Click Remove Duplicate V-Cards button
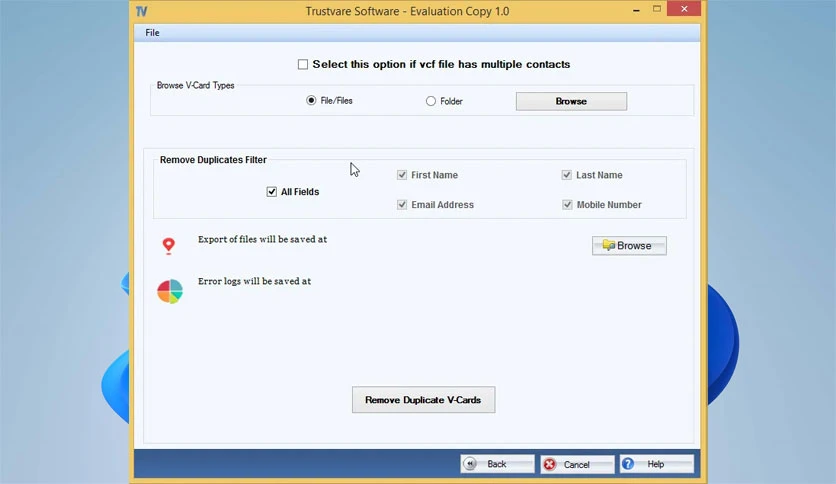The height and width of the screenshot is (484, 836). click(423, 400)
